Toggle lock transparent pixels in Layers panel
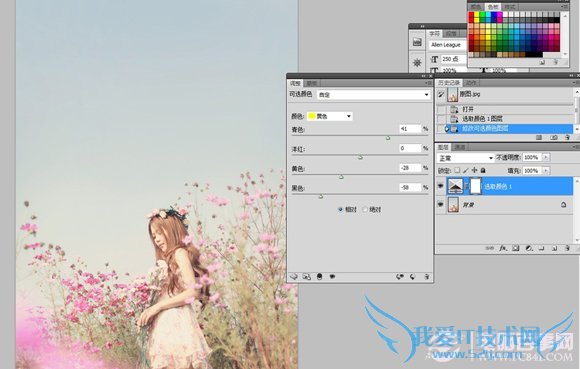The width and height of the screenshot is (580, 369). tap(457, 170)
